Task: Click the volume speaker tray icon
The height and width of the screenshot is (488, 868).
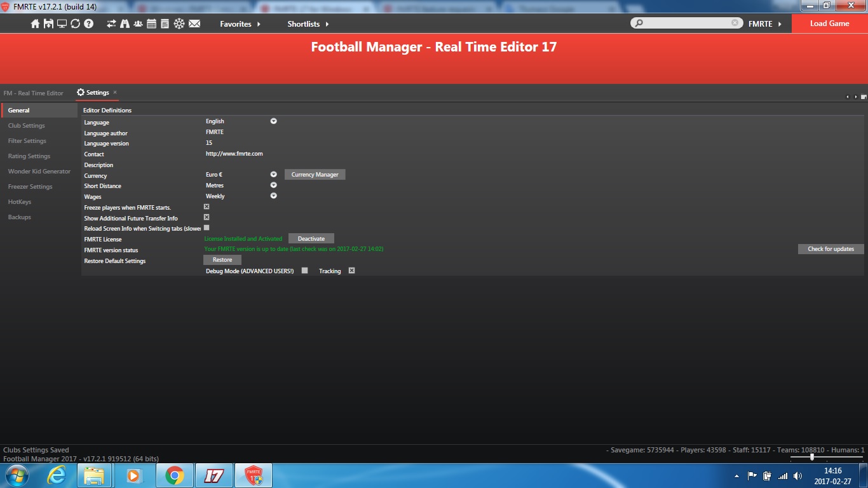Action: pos(797,476)
